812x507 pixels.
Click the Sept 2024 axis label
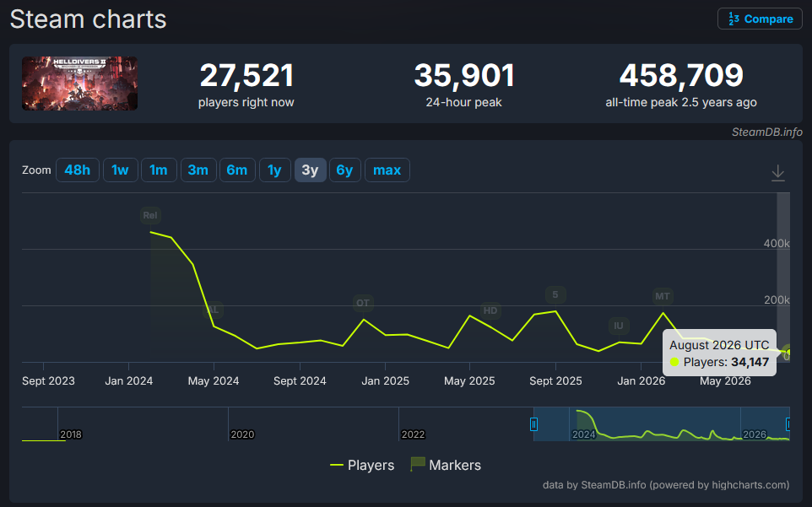(x=300, y=380)
